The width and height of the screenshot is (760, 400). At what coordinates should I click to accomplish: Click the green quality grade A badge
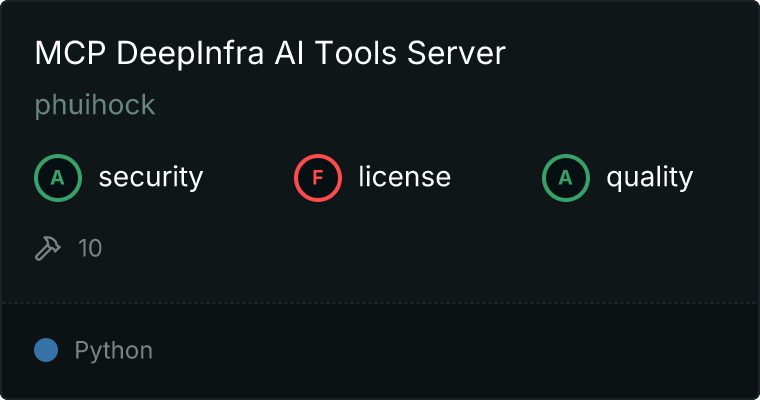pos(566,178)
